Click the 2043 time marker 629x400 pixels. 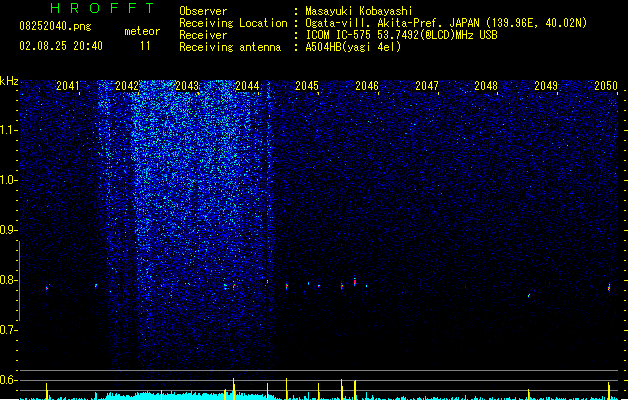(187, 86)
